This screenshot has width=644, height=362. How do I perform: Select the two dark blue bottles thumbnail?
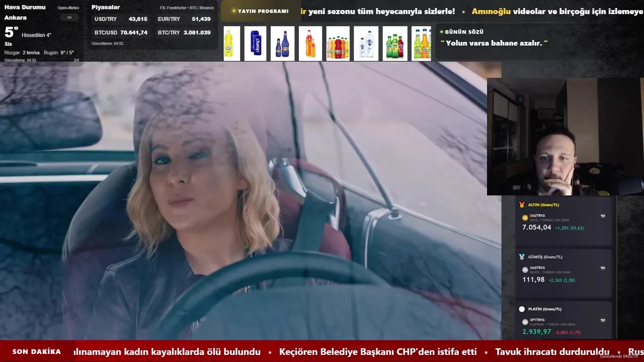pyautogui.click(x=282, y=44)
